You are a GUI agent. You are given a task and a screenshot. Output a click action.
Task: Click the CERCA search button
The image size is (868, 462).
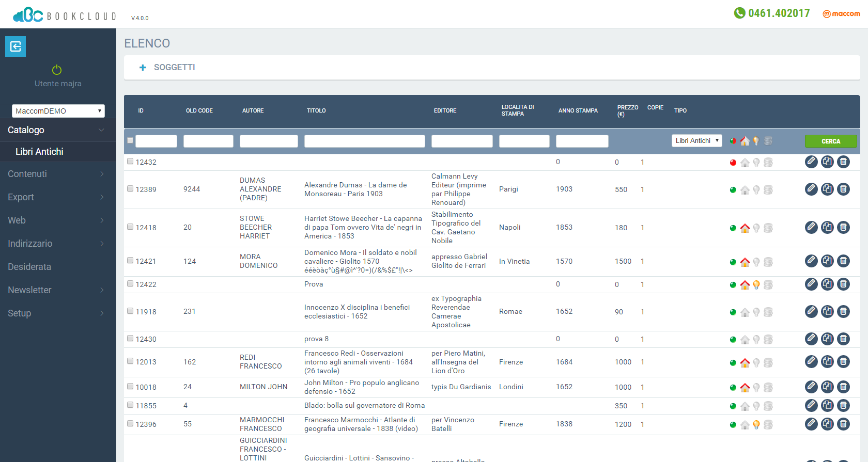(831, 141)
